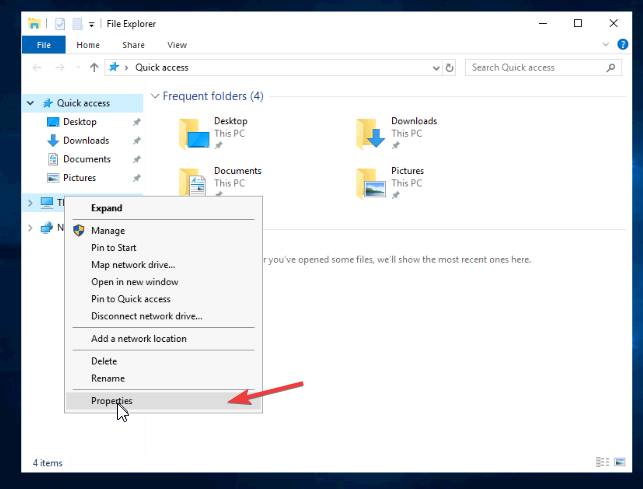
Task: Choose Map network drive... menu entry
Action: 164,265
